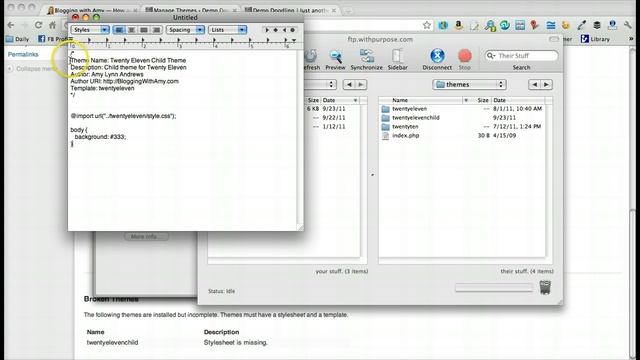Click the center tab stop diamond icon
This screenshot has width=640, height=360.
(x=276, y=30)
